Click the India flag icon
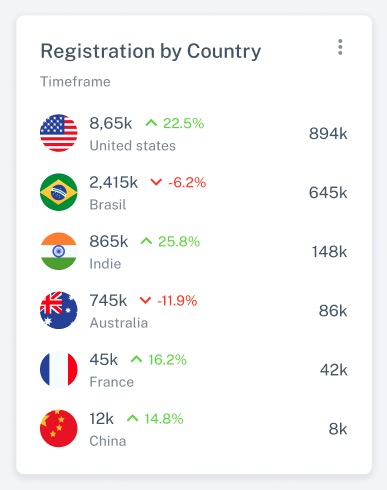 (x=59, y=251)
